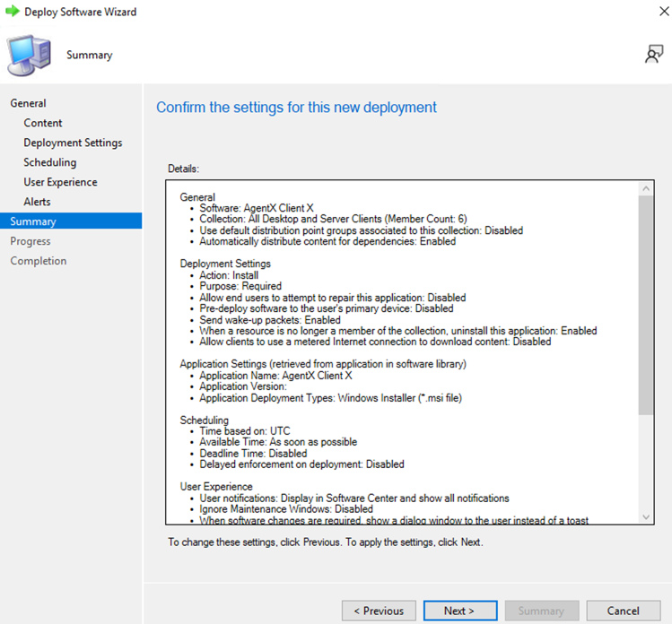This screenshot has height=624, width=672.
Task: Click 'Time based on: UTC' line
Action: pos(245,431)
